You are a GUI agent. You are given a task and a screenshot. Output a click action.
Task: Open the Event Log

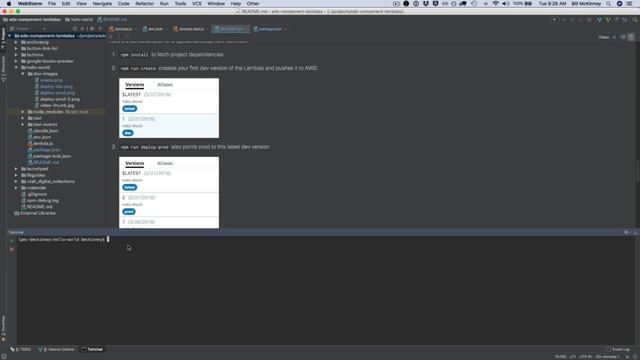[x=618, y=349]
